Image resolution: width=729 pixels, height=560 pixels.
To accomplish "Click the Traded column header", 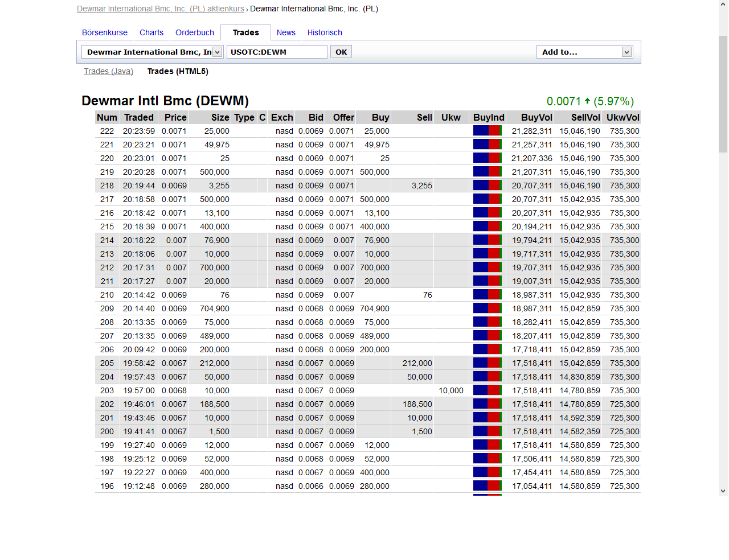I will pos(139,117).
